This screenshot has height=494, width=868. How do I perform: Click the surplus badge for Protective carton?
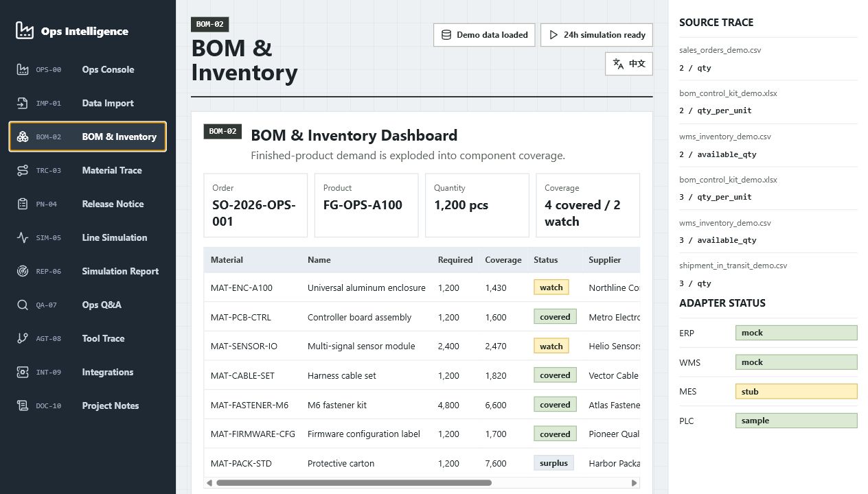553,463
